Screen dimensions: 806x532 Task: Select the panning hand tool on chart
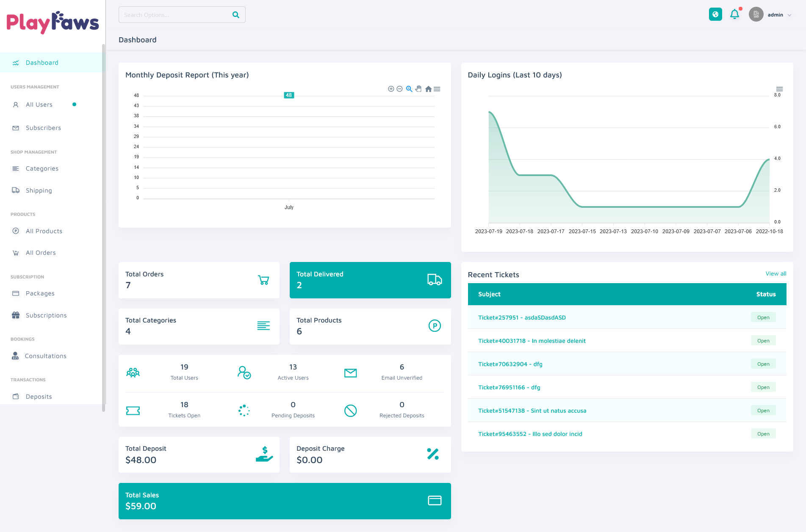[x=418, y=89]
